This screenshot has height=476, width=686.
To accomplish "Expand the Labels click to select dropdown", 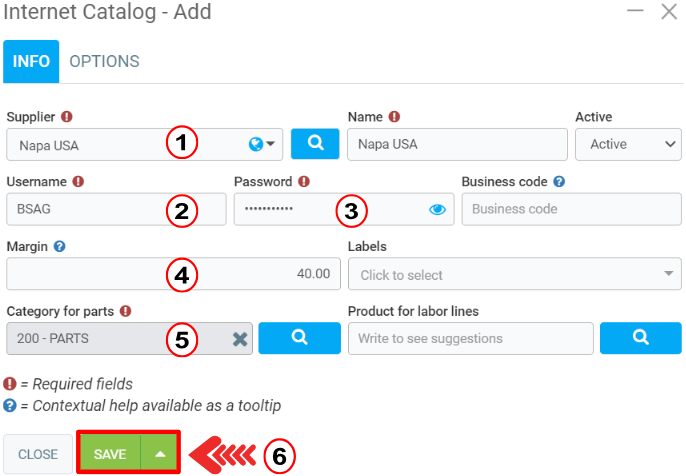I will (514, 274).
